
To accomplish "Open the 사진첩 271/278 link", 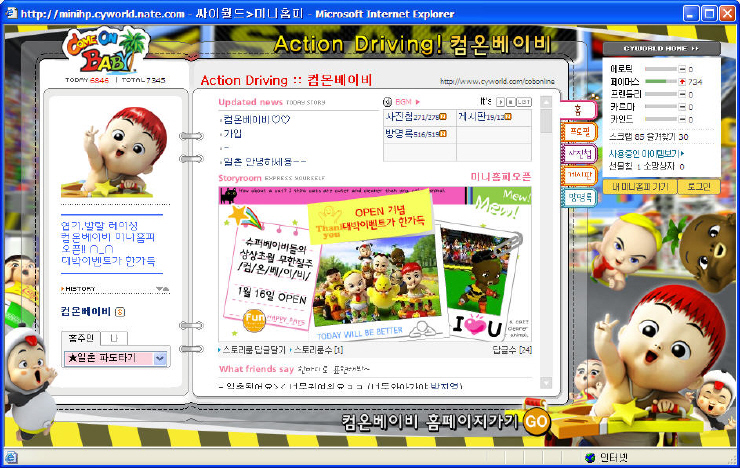I will pyautogui.click(x=412, y=117).
